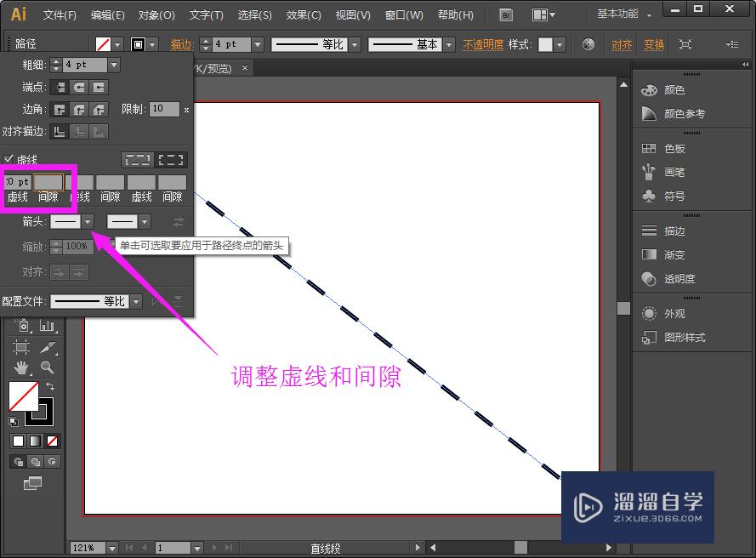Select the Artboard tool
Screen dimensions: 756x558
(x=21, y=347)
